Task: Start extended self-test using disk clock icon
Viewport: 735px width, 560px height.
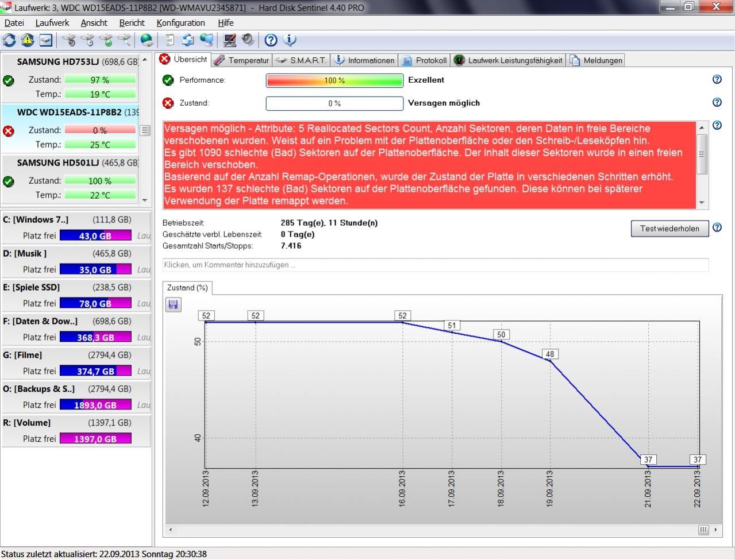Action: coord(87,40)
